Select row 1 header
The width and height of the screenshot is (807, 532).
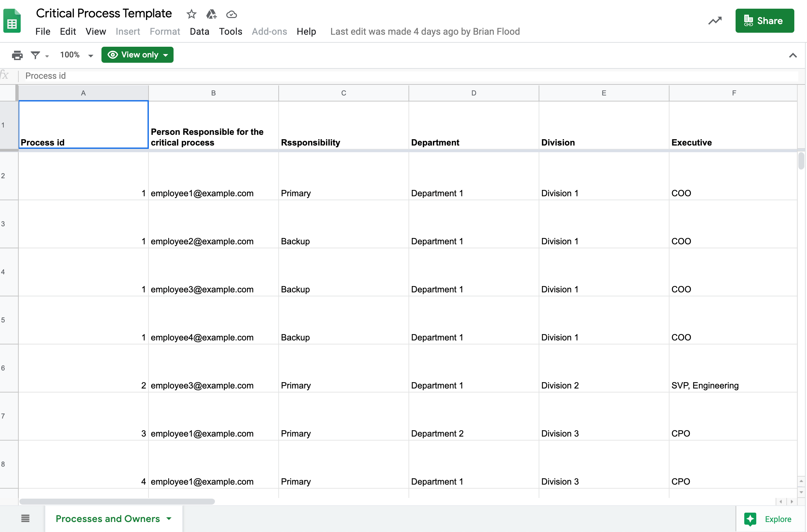9,125
